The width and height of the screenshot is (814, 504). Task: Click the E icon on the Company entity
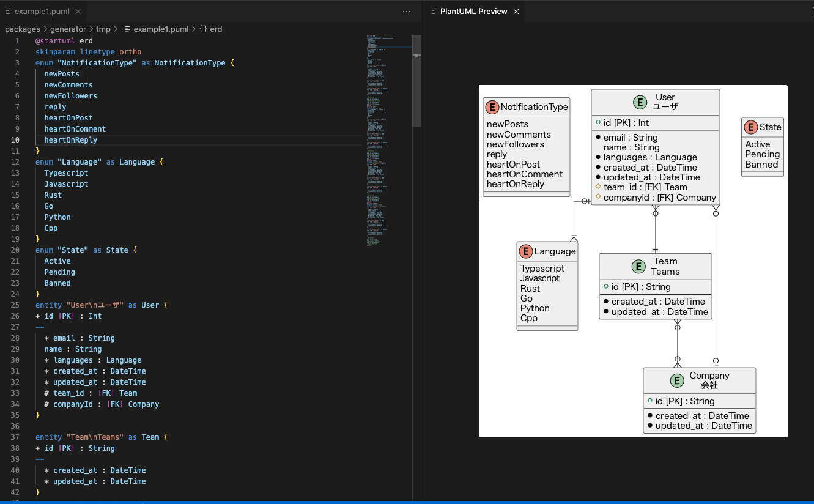[677, 380]
